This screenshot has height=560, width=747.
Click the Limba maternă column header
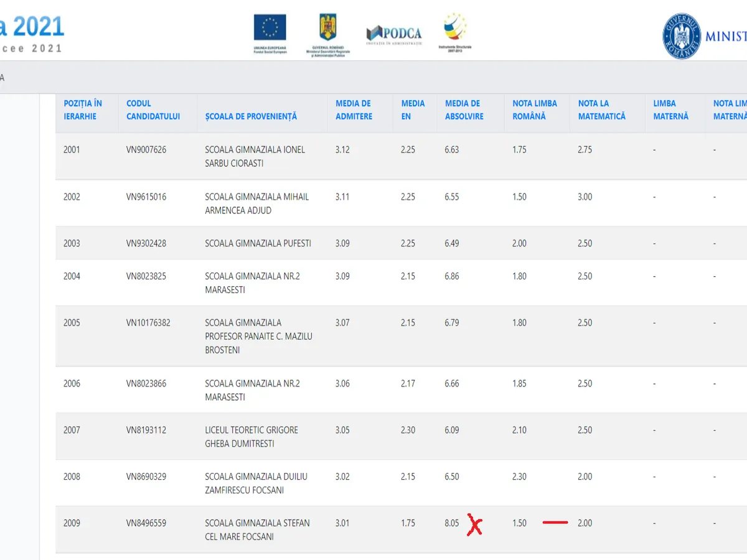(x=670, y=110)
